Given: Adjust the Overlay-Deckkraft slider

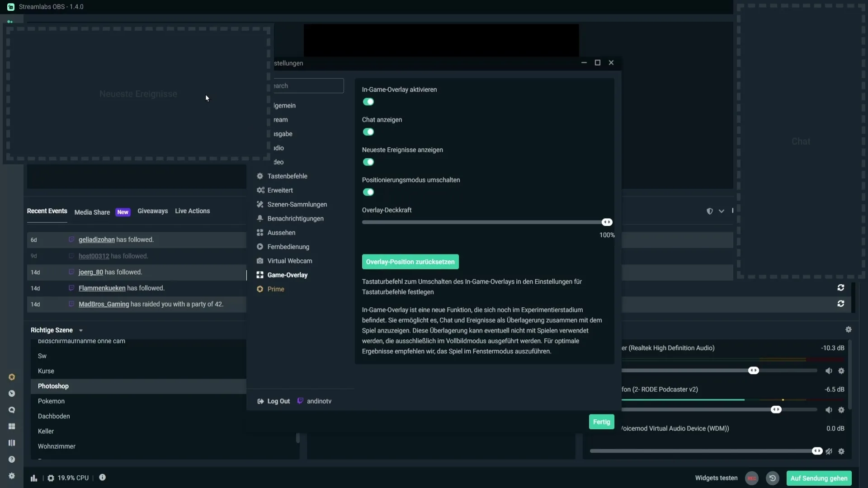Looking at the screenshot, I should 607,222.
